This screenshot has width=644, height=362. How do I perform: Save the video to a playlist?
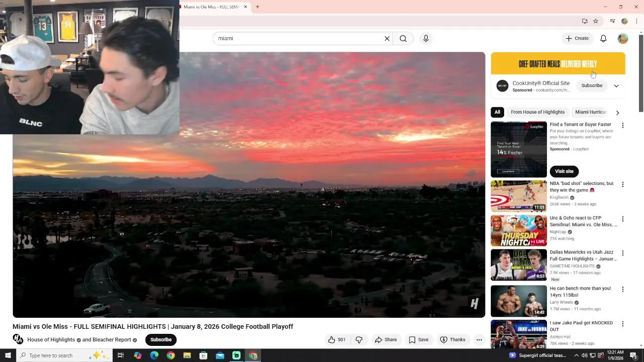419,340
